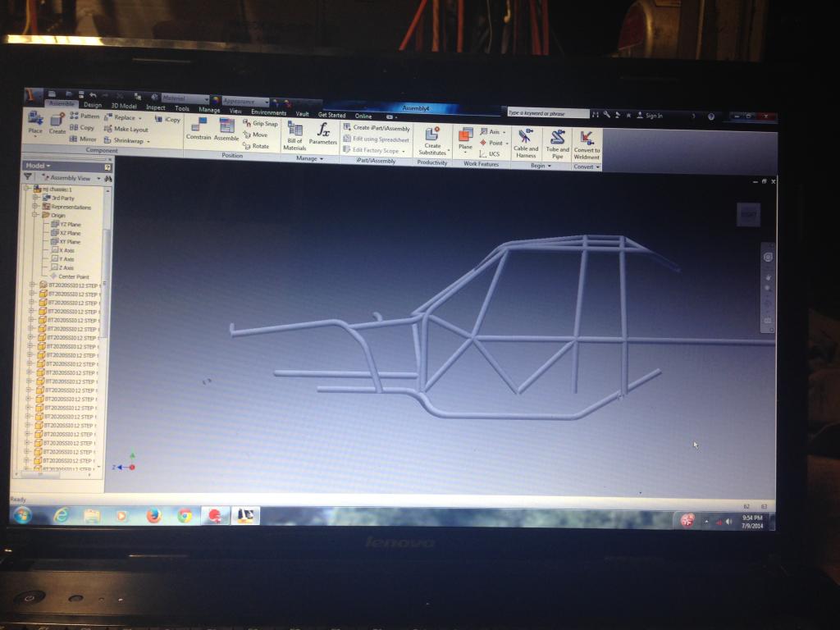
Task: Click the iCopy tool
Action: coord(167,120)
